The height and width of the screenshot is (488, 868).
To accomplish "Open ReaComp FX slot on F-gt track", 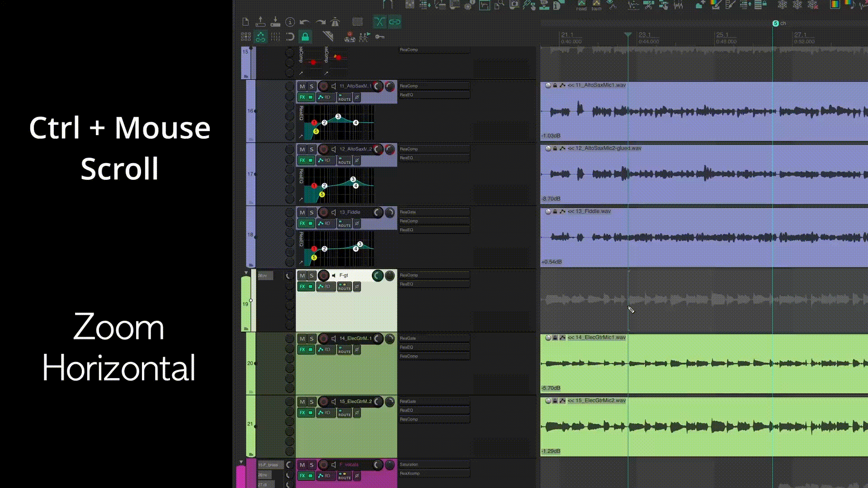I will point(433,275).
